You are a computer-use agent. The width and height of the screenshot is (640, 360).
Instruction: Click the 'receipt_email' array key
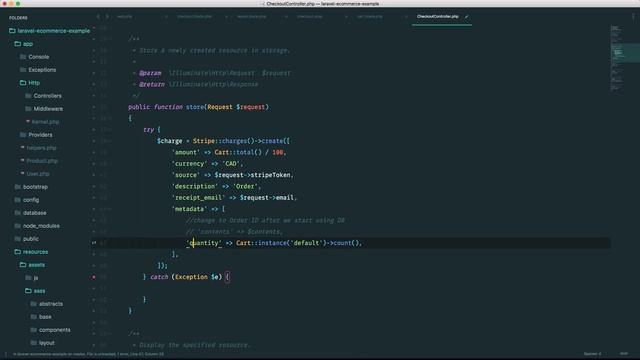tap(198, 198)
